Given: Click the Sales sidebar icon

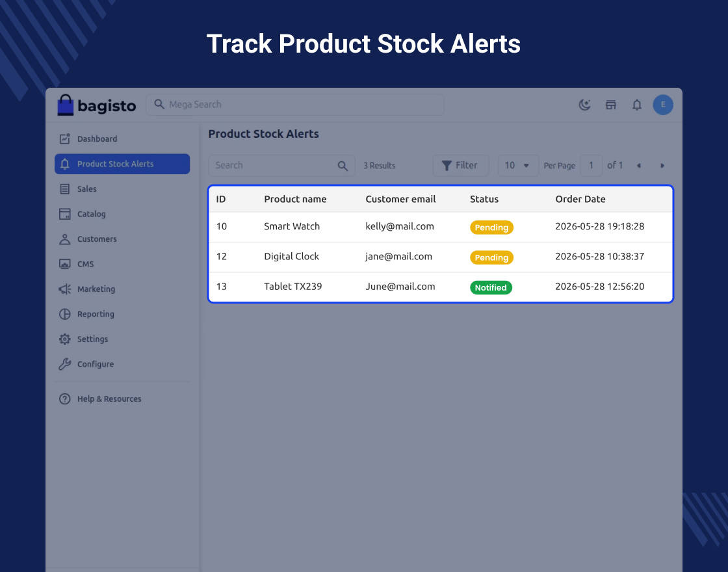Looking at the screenshot, I should pos(64,189).
